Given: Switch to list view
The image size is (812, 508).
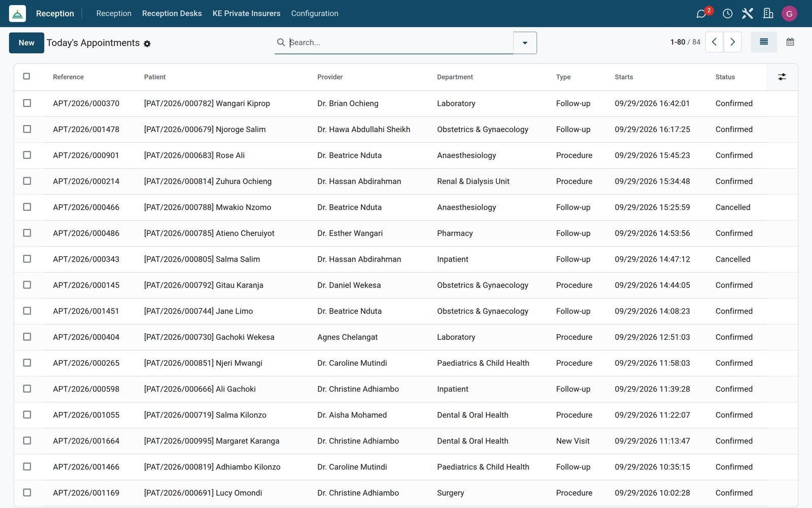Looking at the screenshot, I should click(x=764, y=42).
